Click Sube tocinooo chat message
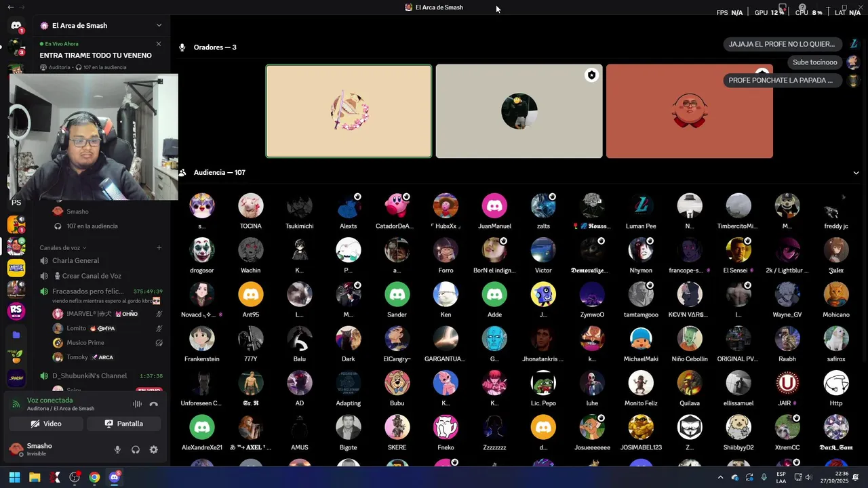868x488 pixels. [x=814, y=62]
